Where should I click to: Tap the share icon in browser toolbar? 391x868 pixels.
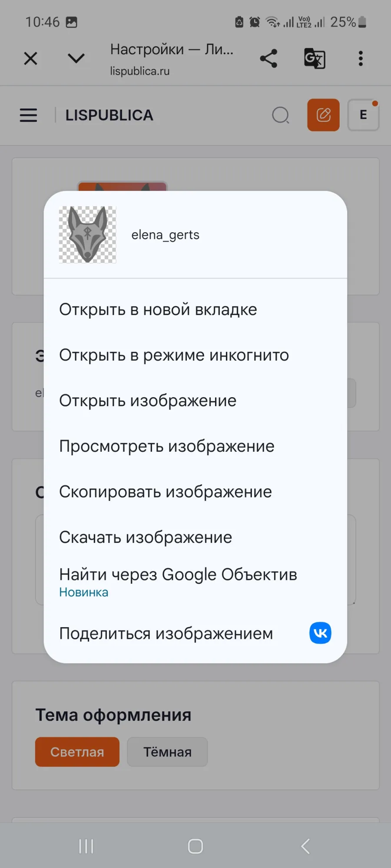[x=268, y=58]
